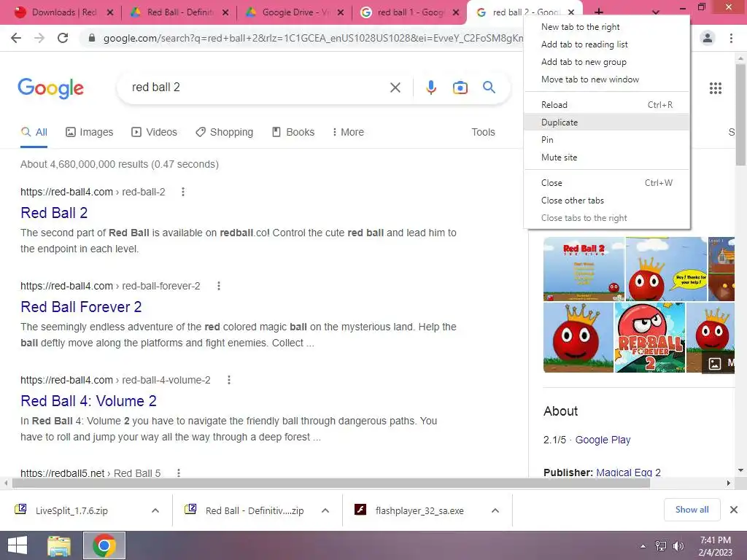This screenshot has height=560, width=747.
Task: Open the network icon in system tray
Action: tap(661, 546)
